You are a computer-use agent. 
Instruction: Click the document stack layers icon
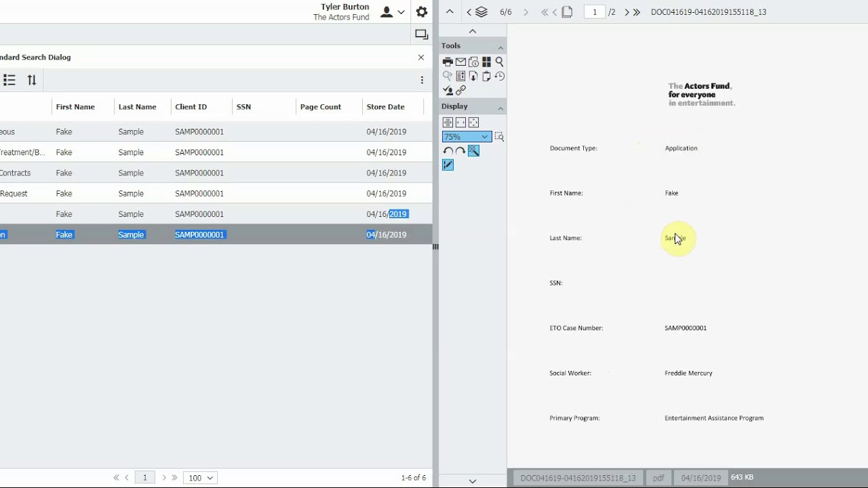point(481,12)
